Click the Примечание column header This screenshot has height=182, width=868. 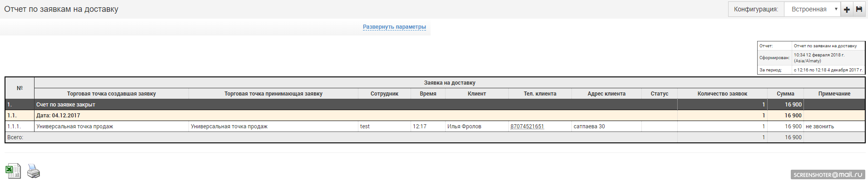[x=834, y=94]
